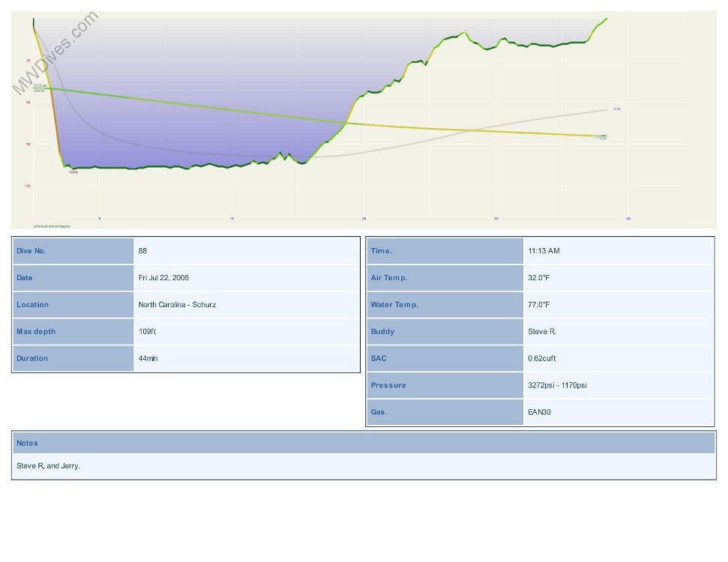Click the '3272 psi' label on chart
The width and height of the screenshot is (728, 562).
point(40,86)
